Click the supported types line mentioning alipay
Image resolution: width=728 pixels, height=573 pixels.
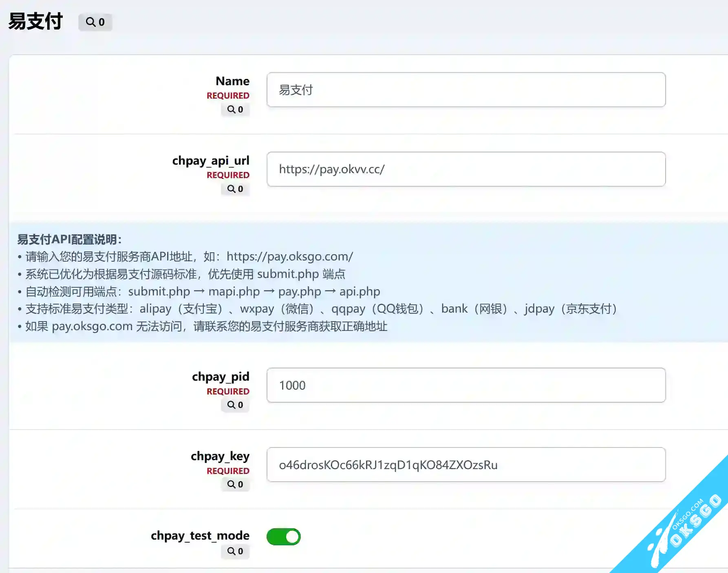318,309
